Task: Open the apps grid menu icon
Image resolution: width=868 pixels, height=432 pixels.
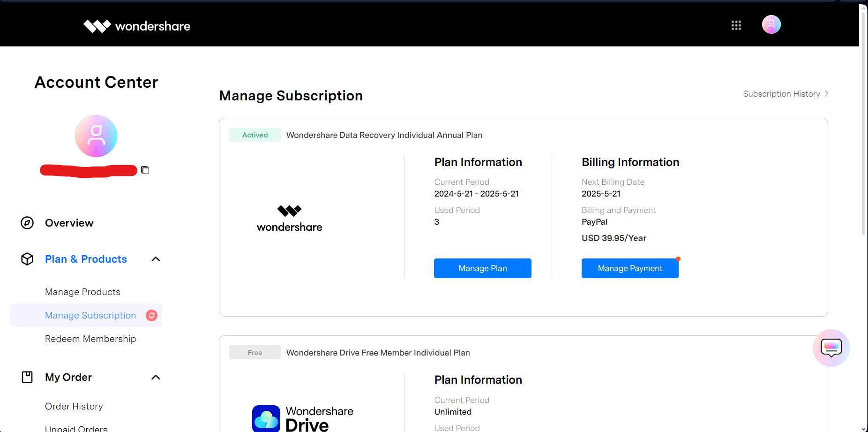Action: tap(736, 25)
